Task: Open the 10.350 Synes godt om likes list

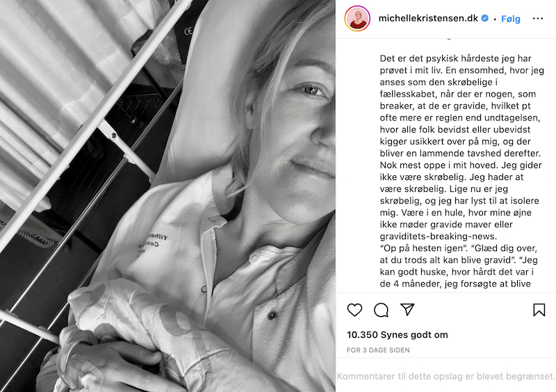Action: (397, 334)
